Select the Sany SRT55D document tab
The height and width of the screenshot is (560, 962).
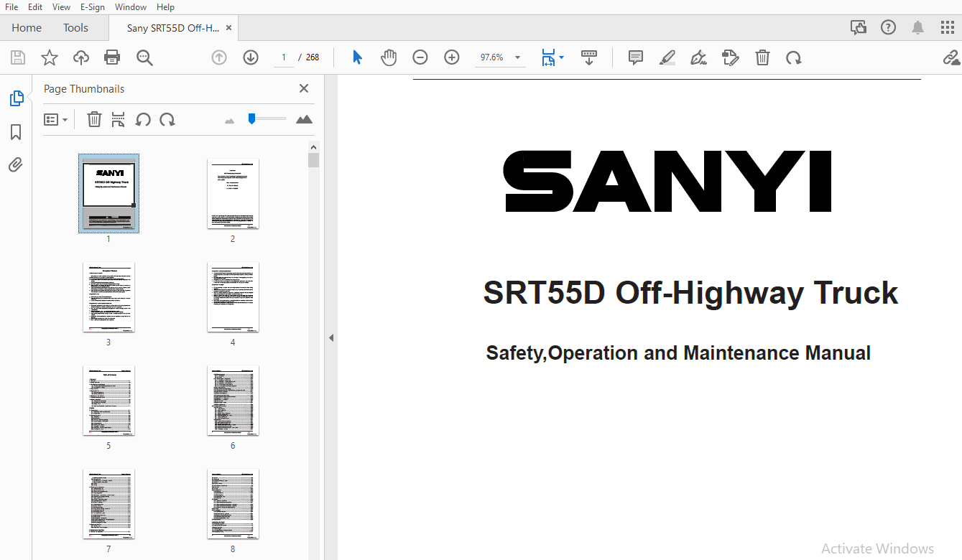click(172, 28)
